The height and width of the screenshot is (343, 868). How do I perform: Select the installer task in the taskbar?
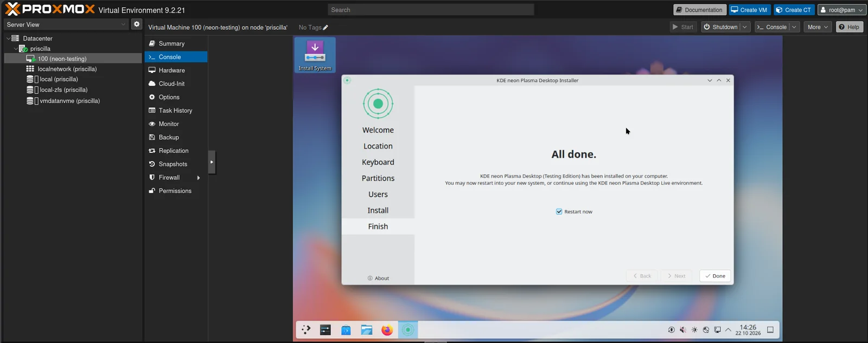coord(408,329)
